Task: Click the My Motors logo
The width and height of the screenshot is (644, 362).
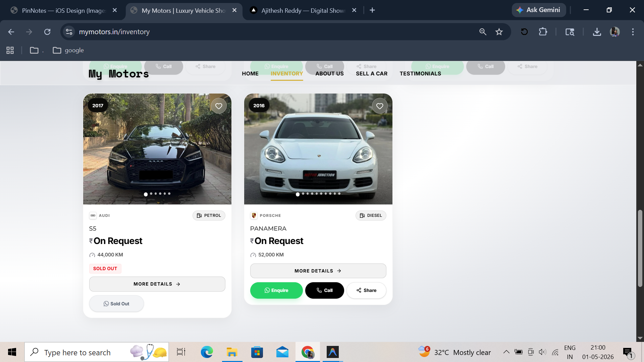Action: click(x=119, y=74)
